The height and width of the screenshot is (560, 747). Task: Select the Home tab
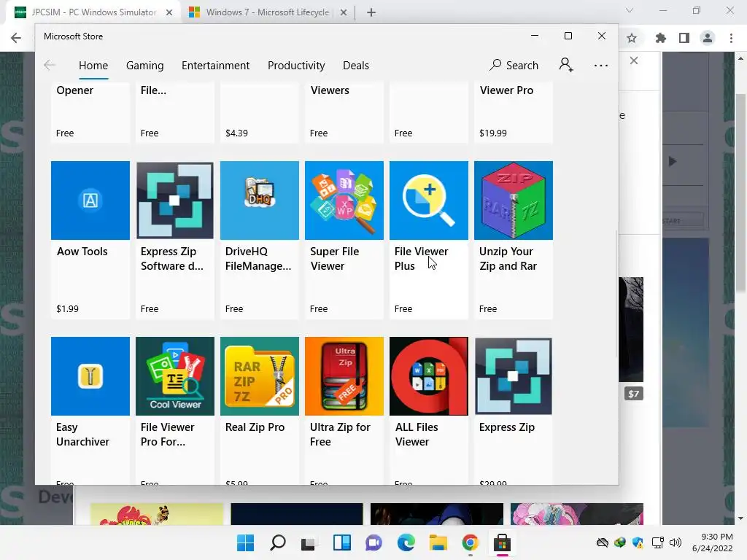93,65
